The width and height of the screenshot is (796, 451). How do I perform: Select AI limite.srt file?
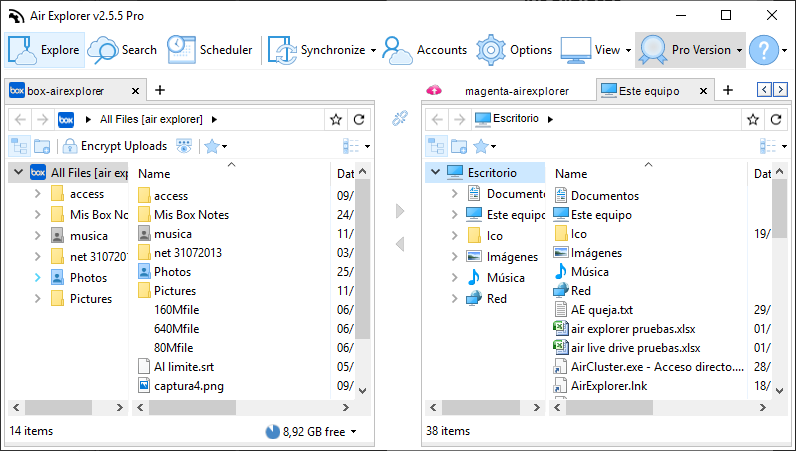tap(184, 367)
